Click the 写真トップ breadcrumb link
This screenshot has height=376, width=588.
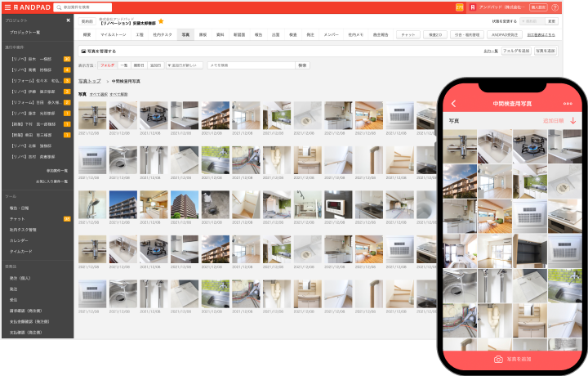[90, 82]
